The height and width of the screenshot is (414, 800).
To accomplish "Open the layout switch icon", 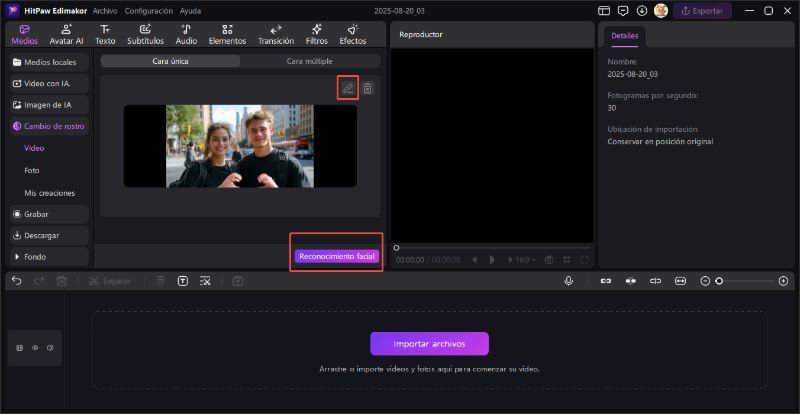I will (604, 11).
